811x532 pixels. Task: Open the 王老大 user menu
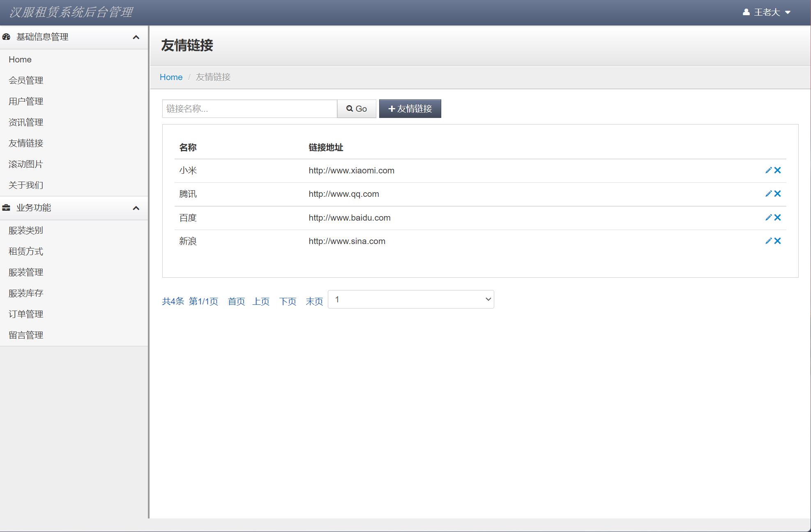click(x=767, y=12)
